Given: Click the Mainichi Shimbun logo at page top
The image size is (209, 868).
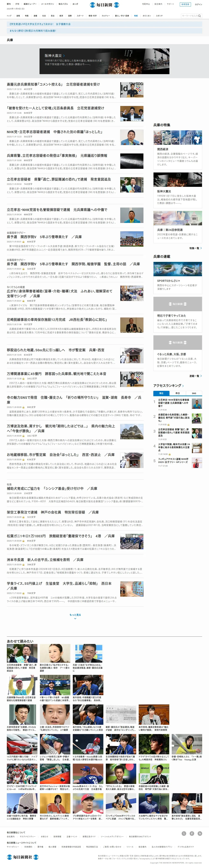Looking at the screenshot, I should click(x=104, y=5).
